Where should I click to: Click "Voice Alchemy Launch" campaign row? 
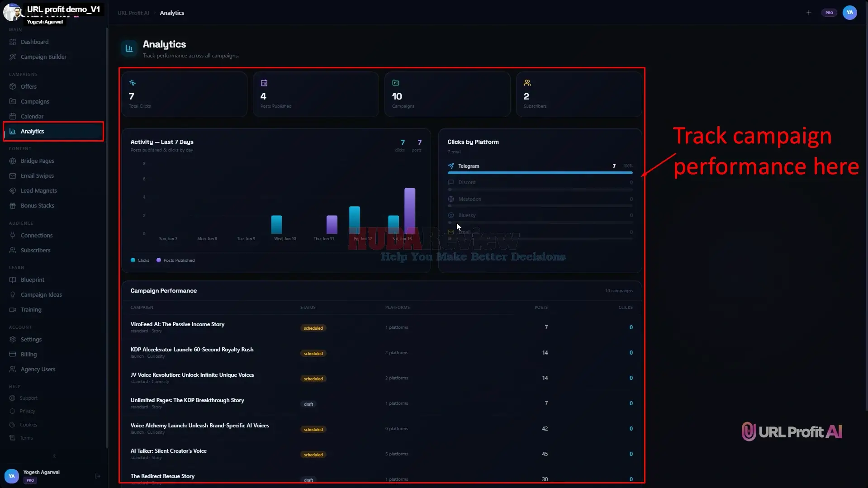pos(382,429)
